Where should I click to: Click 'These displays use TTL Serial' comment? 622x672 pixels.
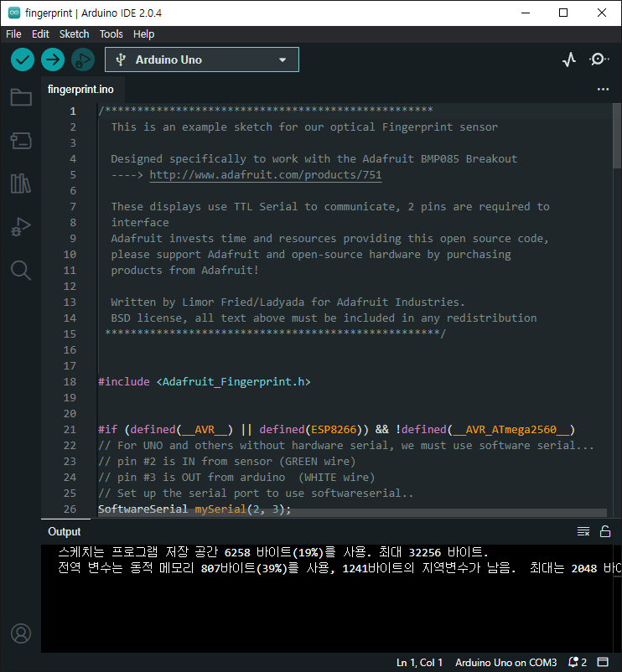point(330,207)
